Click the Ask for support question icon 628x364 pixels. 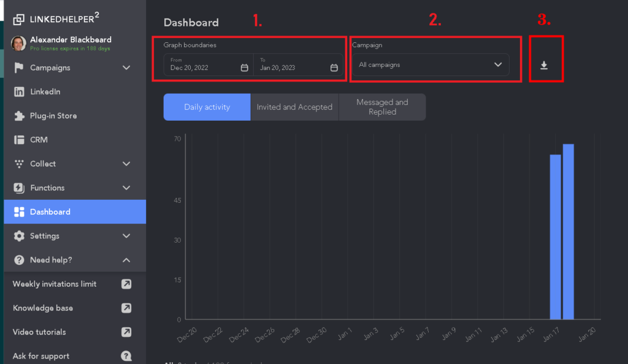pyautogui.click(x=126, y=356)
